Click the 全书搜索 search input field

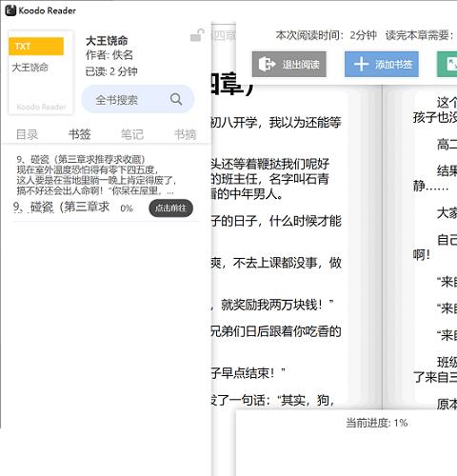[138, 99]
